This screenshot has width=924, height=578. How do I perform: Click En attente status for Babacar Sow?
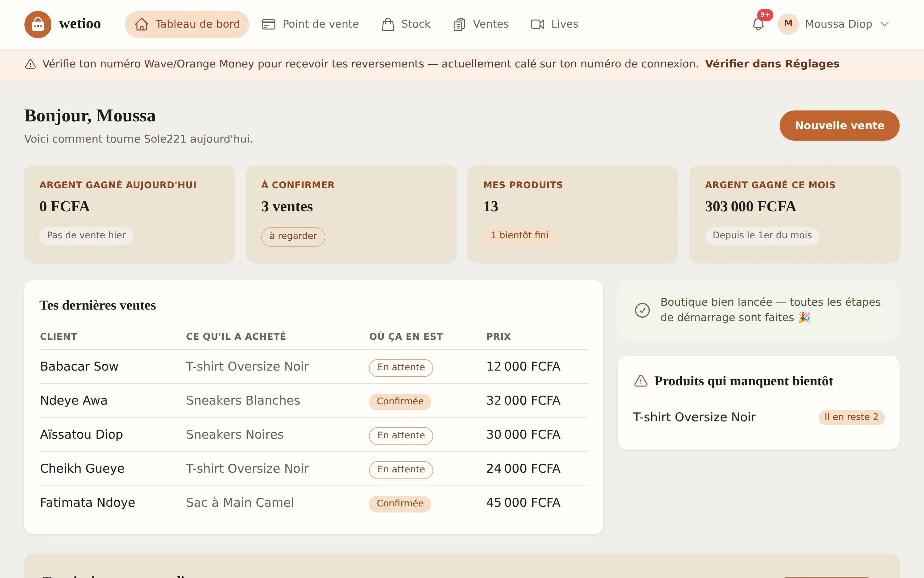[x=401, y=368]
